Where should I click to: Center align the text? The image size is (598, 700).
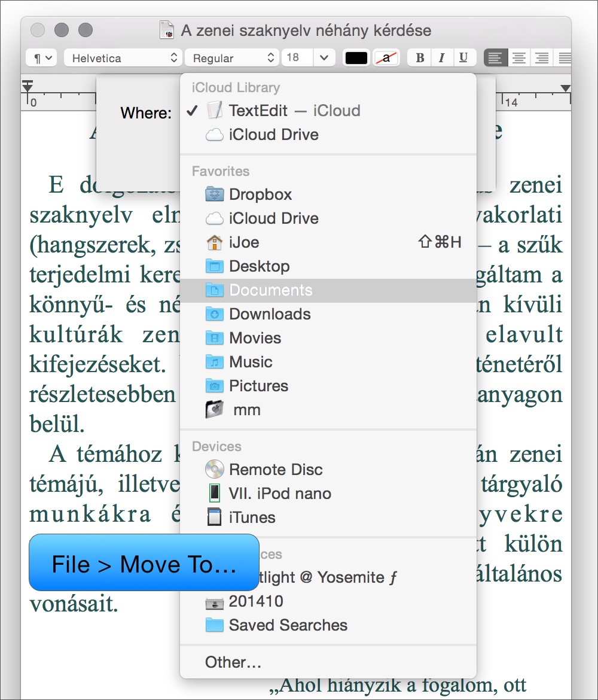click(x=518, y=58)
